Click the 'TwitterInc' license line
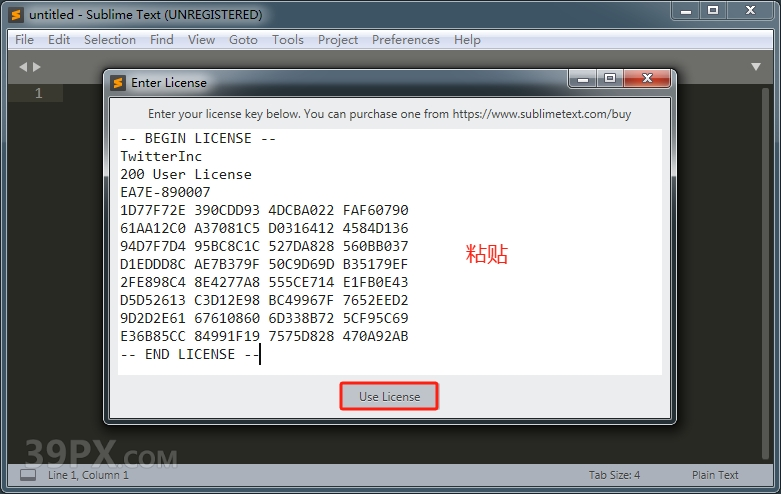This screenshot has height=494, width=781. [x=161, y=156]
